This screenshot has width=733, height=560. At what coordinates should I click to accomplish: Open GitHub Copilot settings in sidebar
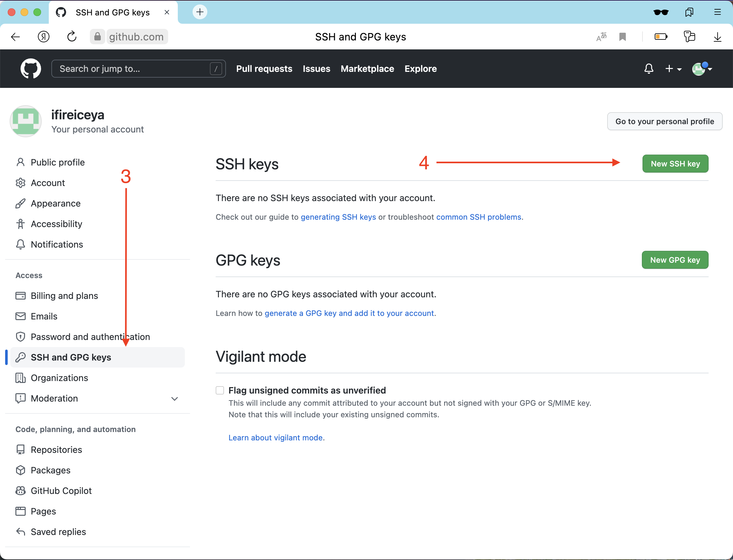[61, 491]
